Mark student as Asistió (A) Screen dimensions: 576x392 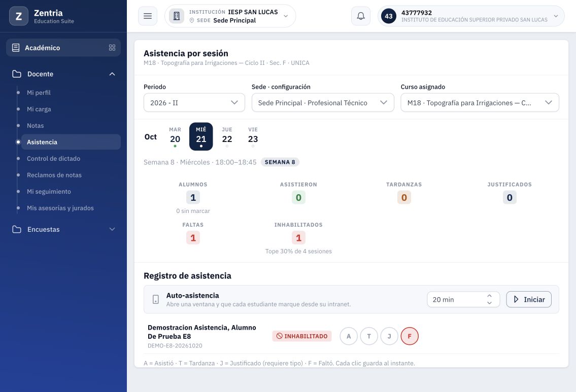pyautogui.click(x=349, y=336)
